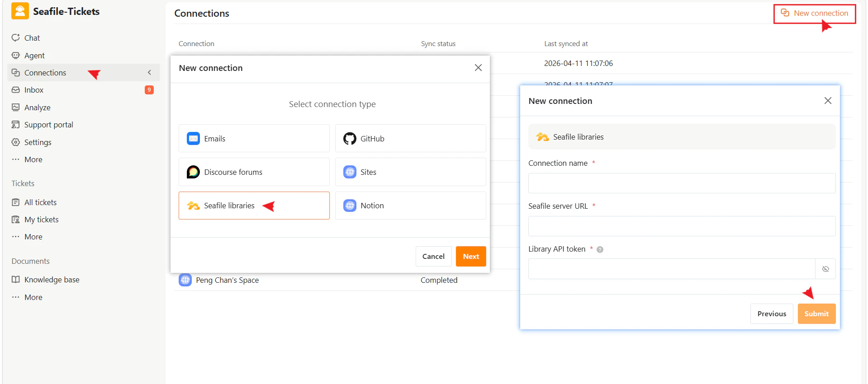Viewport: 868px width, 384px height.
Task: Choose the Emails connection type
Action: click(x=254, y=139)
